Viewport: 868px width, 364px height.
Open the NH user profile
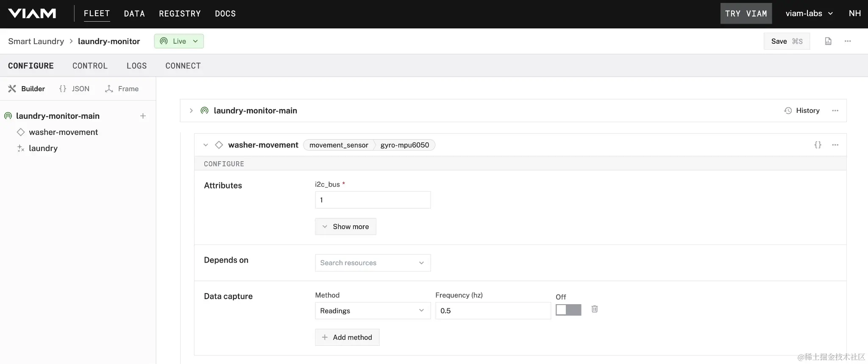coord(854,14)
